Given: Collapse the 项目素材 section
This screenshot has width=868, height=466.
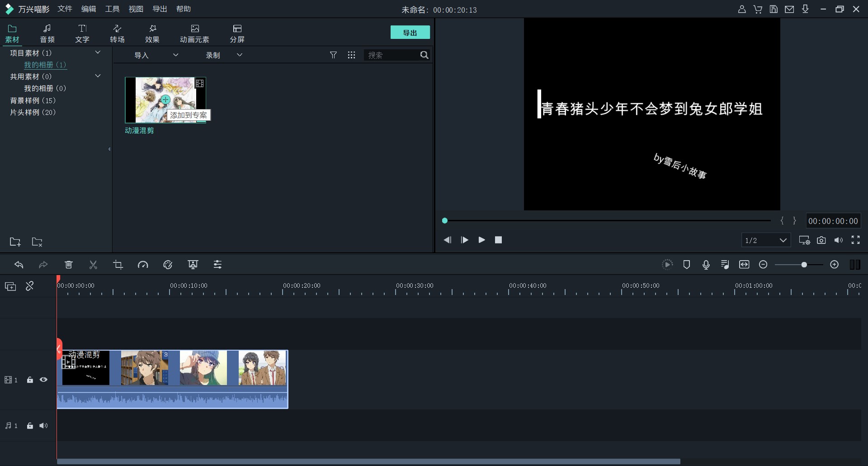Looking at the screenshot, I should click(98, 52).
